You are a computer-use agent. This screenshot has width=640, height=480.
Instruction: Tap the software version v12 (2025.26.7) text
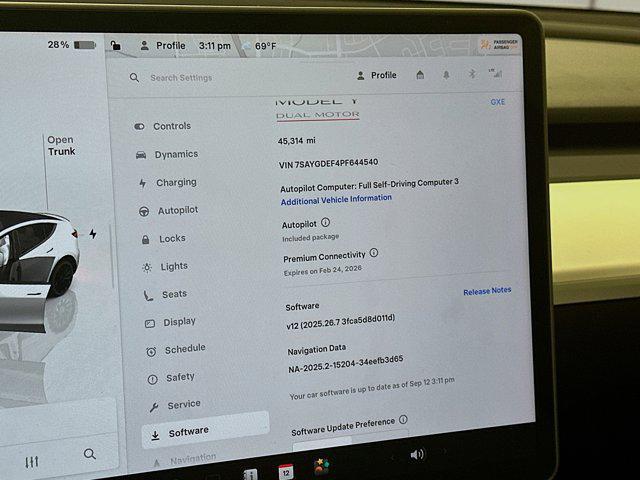pos(341,322)
